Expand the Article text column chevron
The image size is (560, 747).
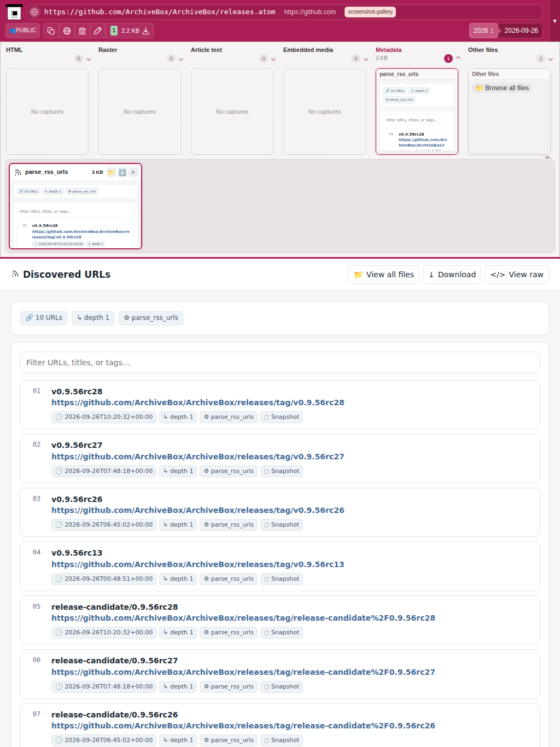(x=273, y=59)
